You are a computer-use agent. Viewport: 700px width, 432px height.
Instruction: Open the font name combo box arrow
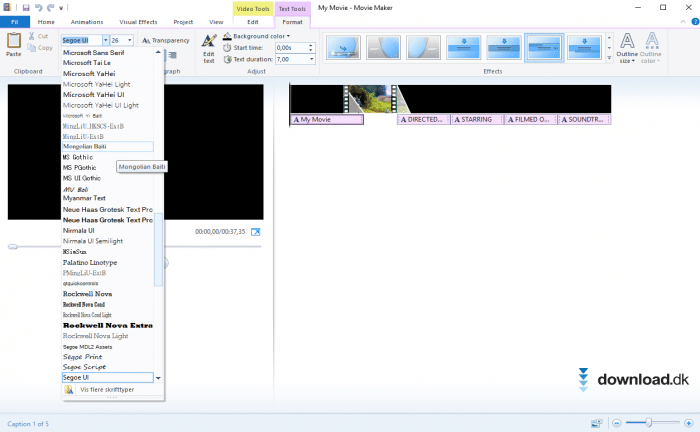[105, 40]
